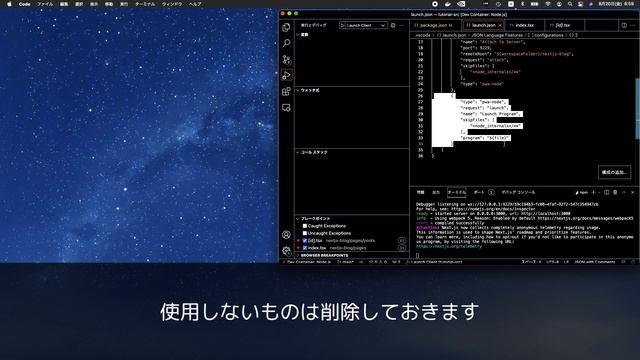Split the terminal panel
The image size is (640, 360).
tap(607, 192)
